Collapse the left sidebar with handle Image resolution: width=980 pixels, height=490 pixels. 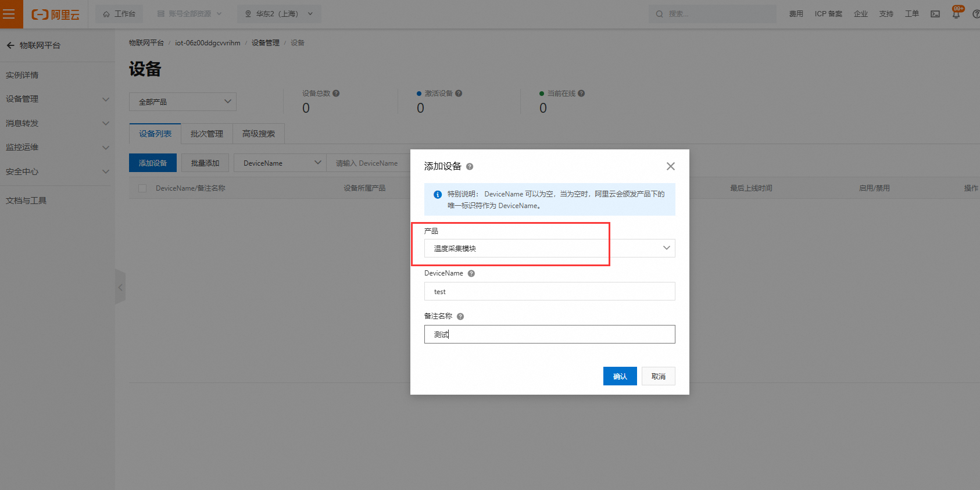click(x=120, y=287)
